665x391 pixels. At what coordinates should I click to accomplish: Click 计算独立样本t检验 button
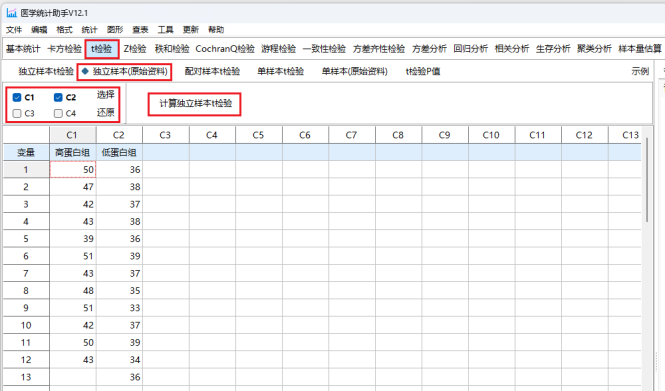(x=195, y=104)
